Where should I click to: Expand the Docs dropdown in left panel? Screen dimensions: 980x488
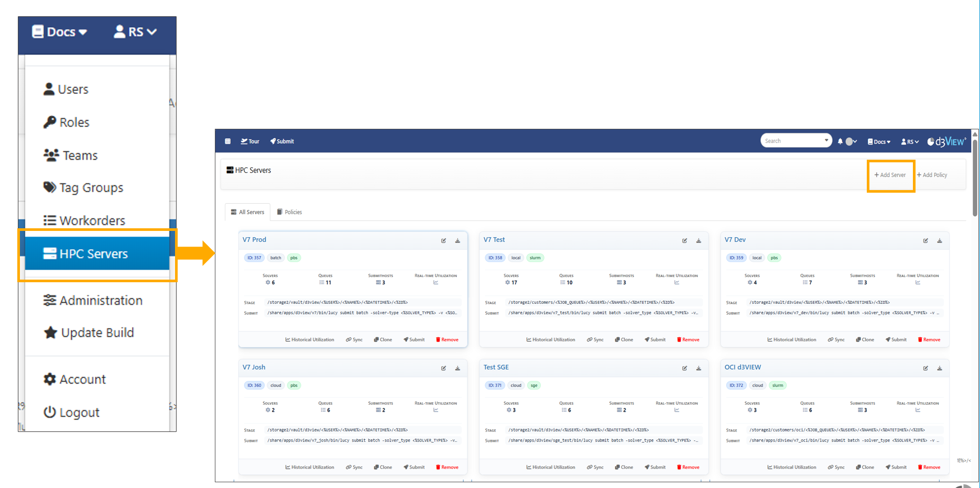tap(59, 32)
